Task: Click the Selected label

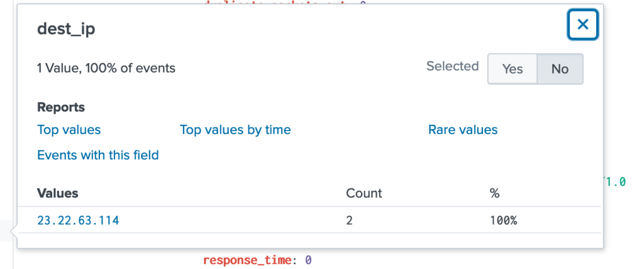Action: click(x=453, y=66)
